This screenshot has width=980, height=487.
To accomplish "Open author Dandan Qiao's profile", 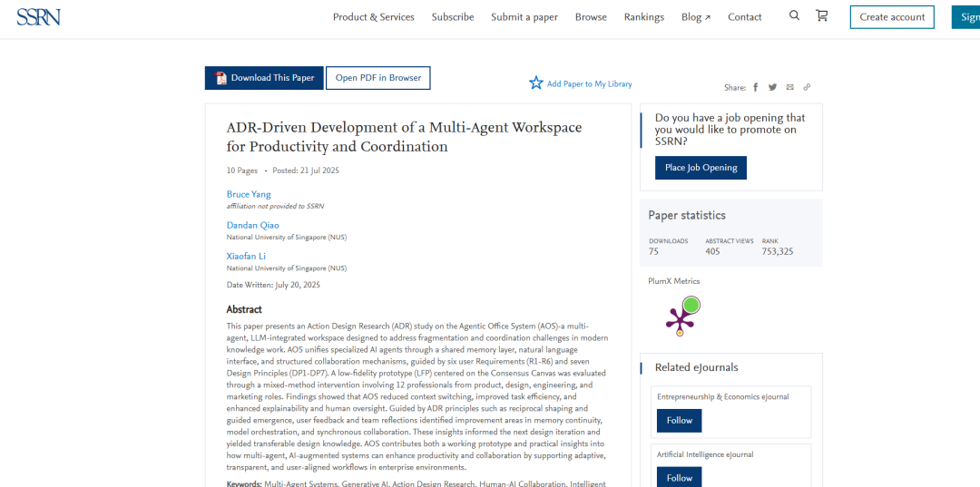I will 252,226.
